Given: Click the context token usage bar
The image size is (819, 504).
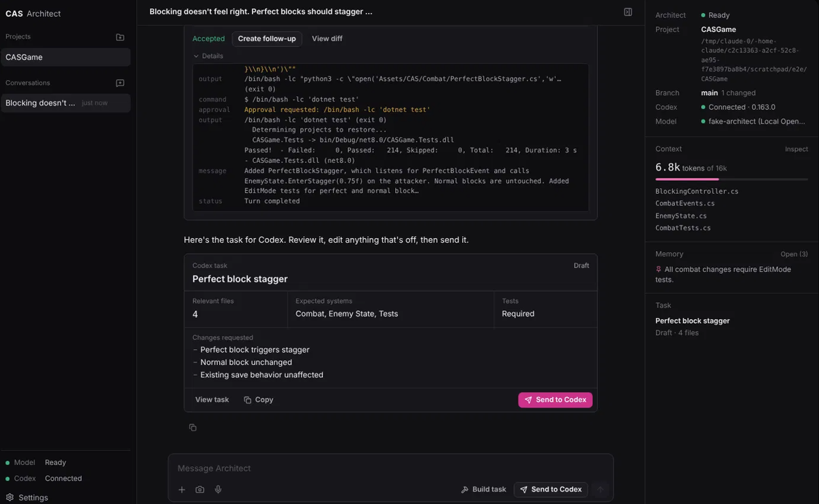Looking at the screenshot, I should pyautogui.click(x=732, y=179).
